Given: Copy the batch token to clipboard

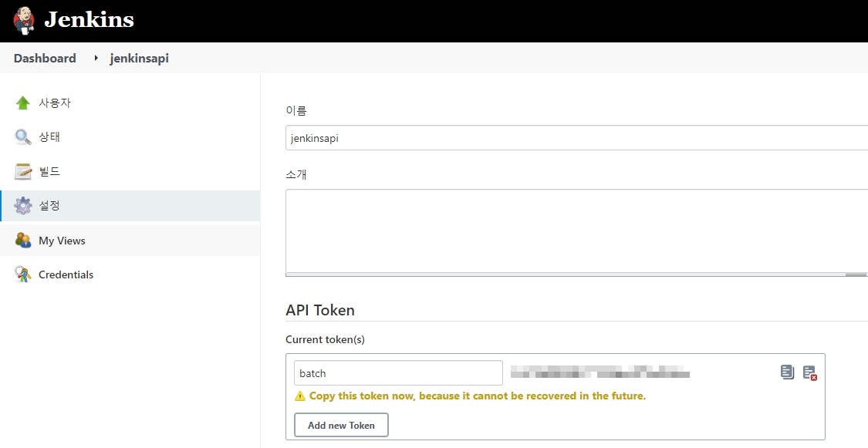Looking at the screenshot, I should tap(787, 372).
